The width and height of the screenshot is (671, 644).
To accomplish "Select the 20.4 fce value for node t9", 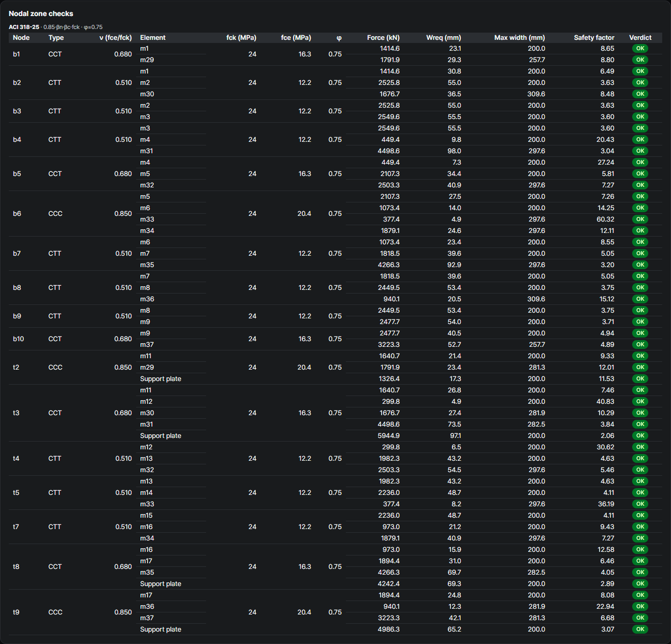I will 304,612.
